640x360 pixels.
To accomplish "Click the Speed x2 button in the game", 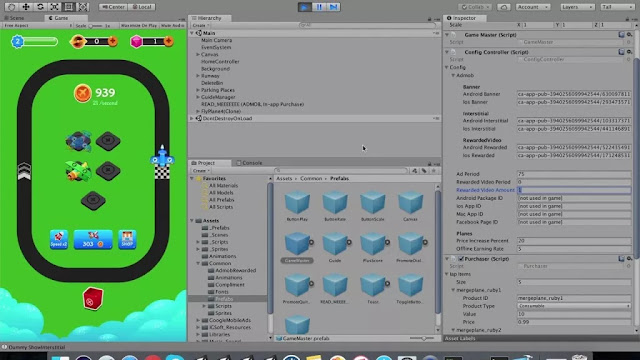I will click(59, 239).
